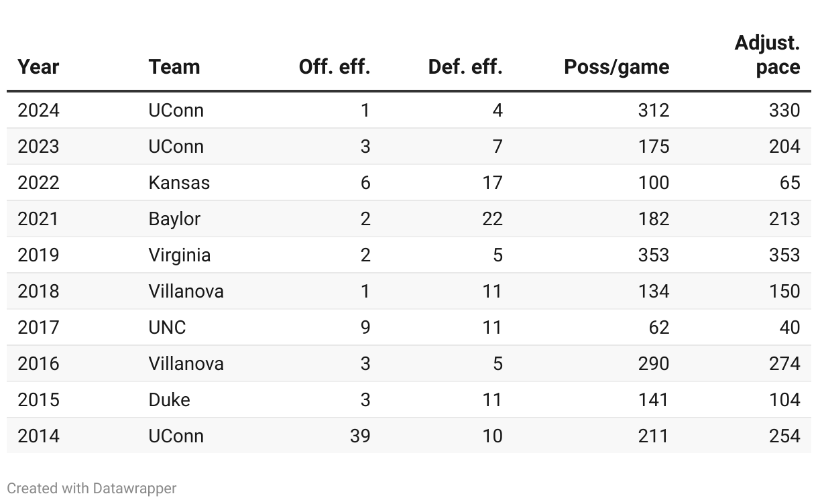Click the Kansas team cell

click(x=179, y=182)
